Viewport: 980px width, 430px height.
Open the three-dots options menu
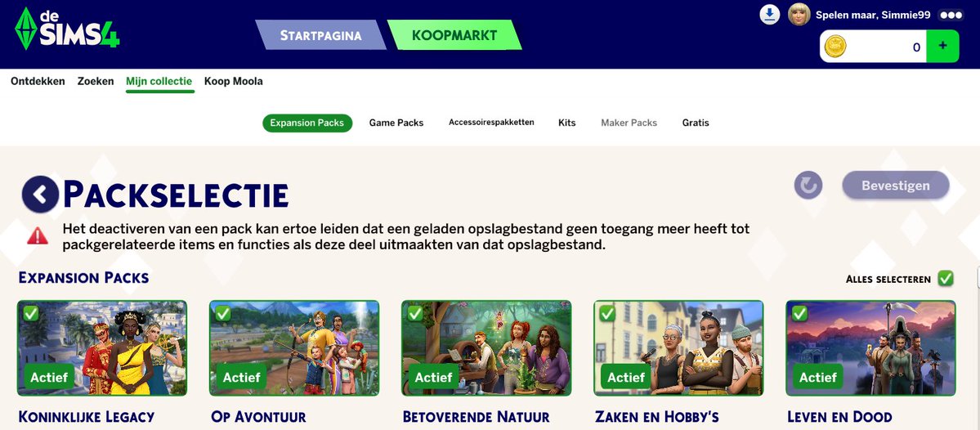click(x=951, y=15)
